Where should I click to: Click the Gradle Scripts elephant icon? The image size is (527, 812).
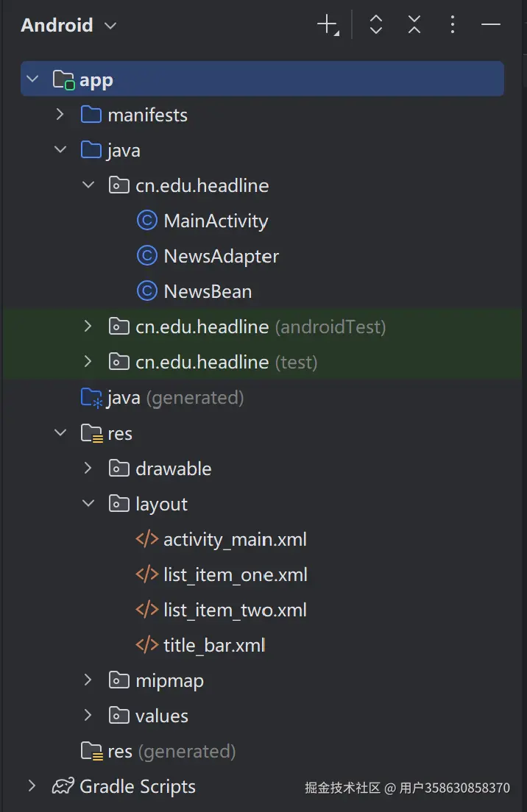[63, 786]
